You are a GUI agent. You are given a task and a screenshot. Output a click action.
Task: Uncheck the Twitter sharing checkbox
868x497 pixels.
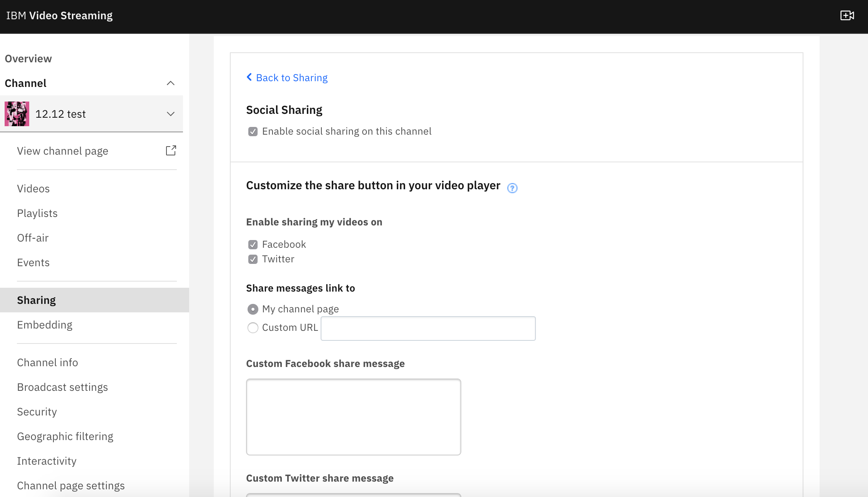coord(253,259)
